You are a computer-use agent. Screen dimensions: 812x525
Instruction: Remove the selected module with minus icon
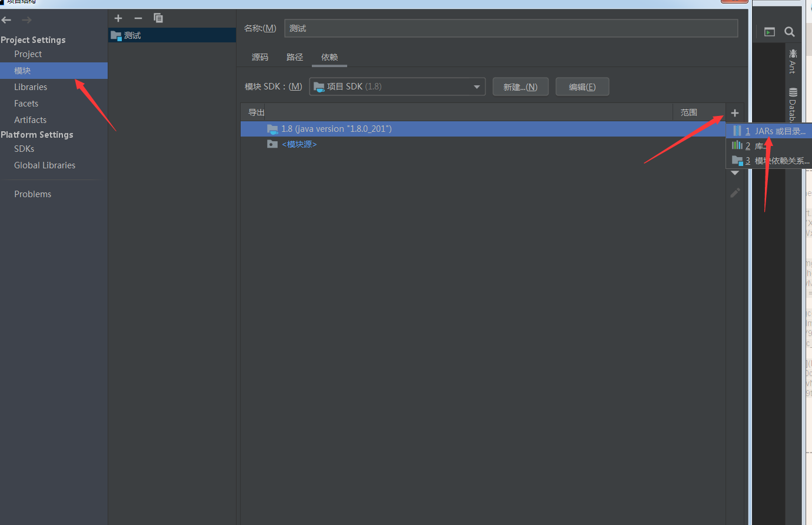[138, 18]
